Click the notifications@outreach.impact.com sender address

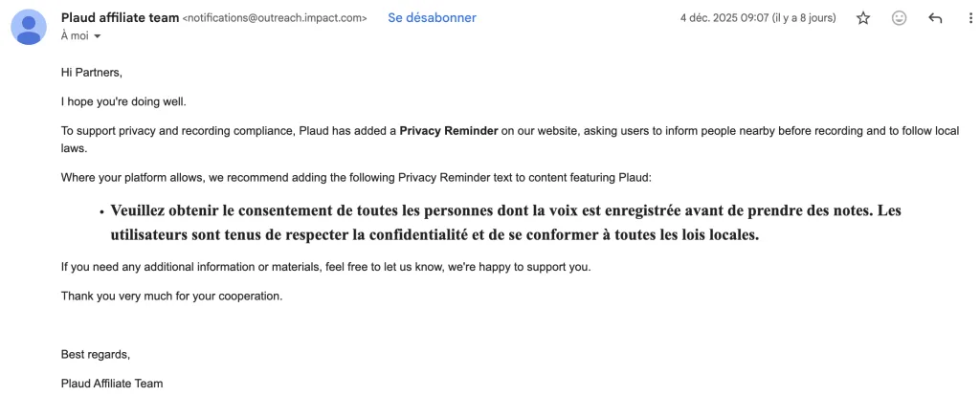[275, 18]
